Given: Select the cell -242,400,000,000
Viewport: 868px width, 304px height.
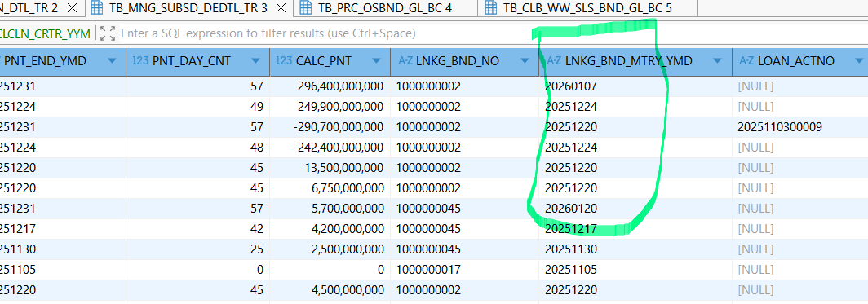Looking at the screenshot, I should tap(330, 148).
